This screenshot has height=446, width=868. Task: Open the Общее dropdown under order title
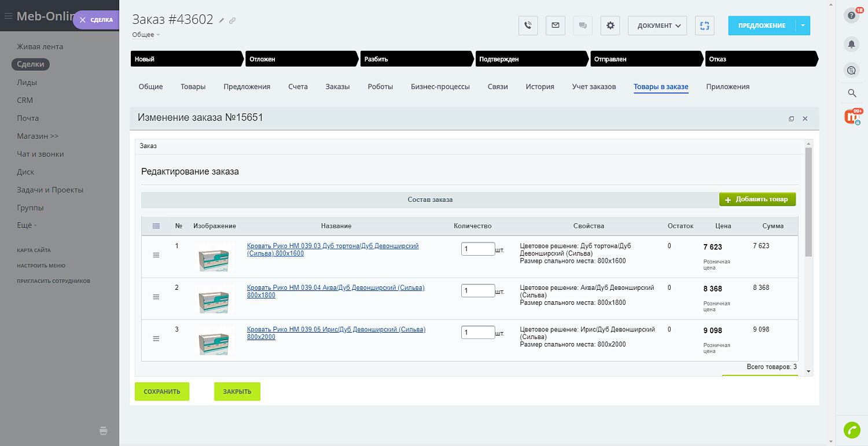[x=145, y=34]
